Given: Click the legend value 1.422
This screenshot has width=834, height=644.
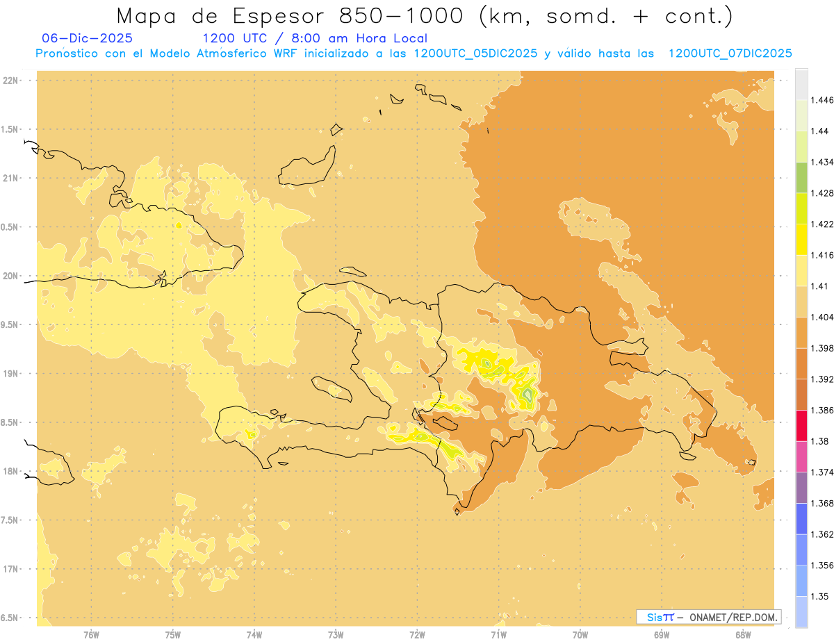Looking at the screenshot, I should pos(822,224).
